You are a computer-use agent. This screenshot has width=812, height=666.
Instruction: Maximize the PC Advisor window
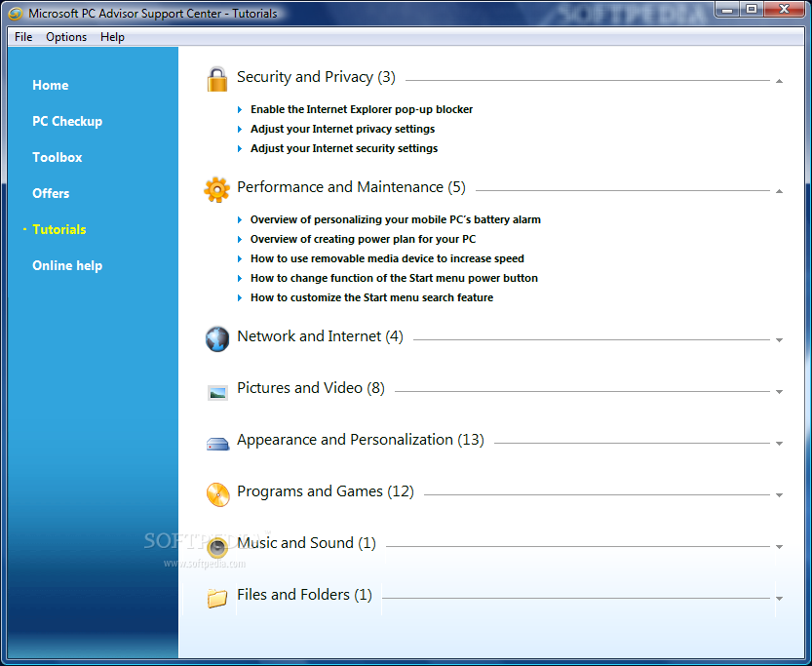(x=752, y=10)
